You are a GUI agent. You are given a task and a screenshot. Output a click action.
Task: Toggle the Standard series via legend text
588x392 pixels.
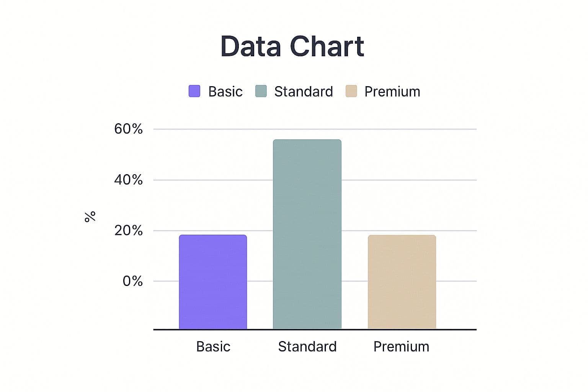(303, 91)
